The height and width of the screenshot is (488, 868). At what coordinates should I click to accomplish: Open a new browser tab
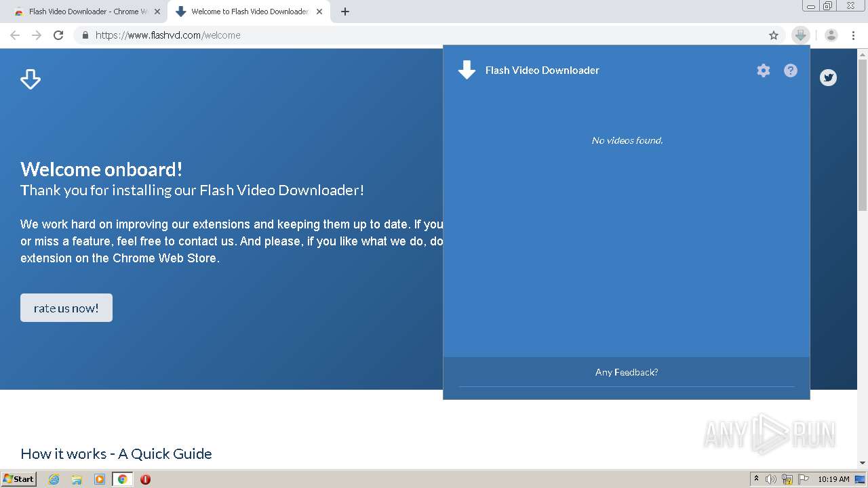(345, 12)
